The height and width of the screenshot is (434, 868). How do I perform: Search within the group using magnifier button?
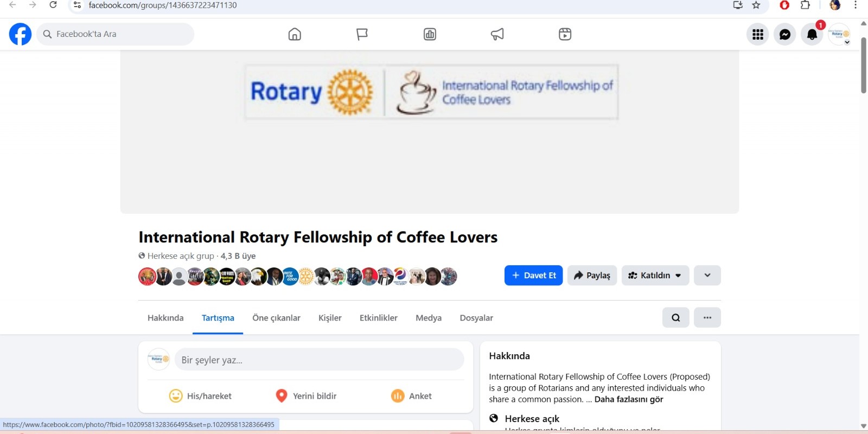(x=676, y=317)
